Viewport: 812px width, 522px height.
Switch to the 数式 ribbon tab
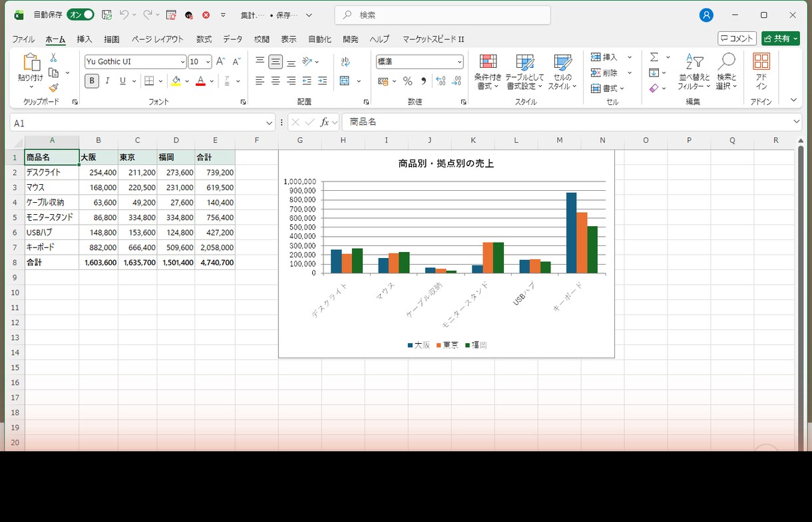(x=204, y=39)
